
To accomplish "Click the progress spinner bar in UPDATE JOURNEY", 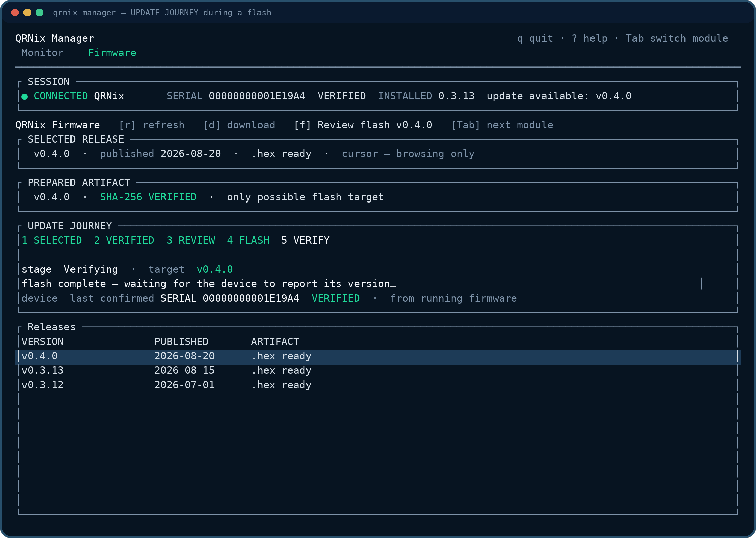I will pos(701,284).
